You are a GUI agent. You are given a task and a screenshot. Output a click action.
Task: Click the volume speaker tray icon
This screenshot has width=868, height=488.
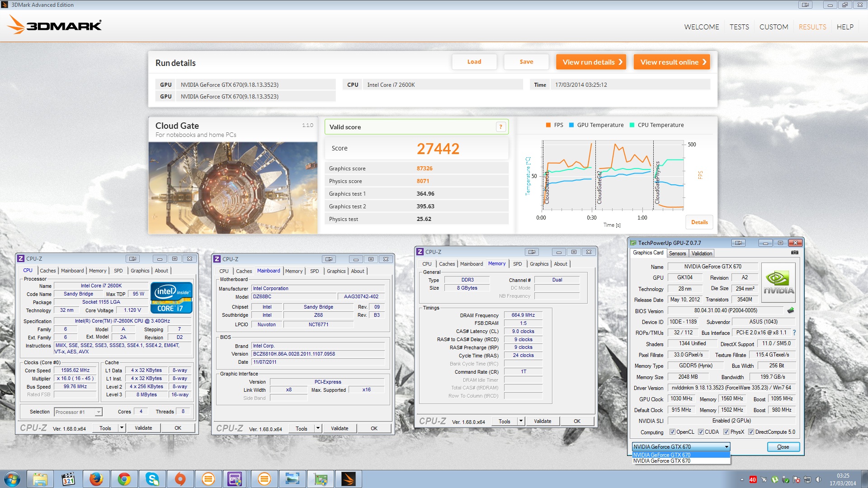(x=818, y=479)
